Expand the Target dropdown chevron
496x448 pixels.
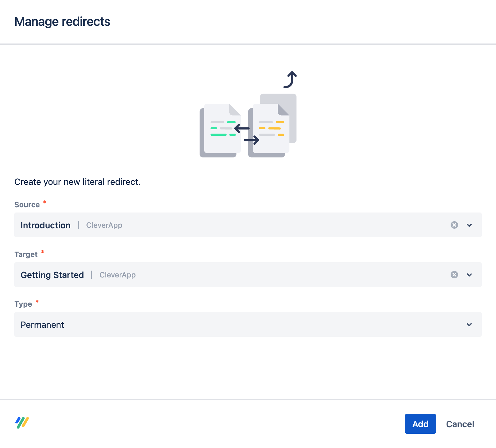pos(469,275)
